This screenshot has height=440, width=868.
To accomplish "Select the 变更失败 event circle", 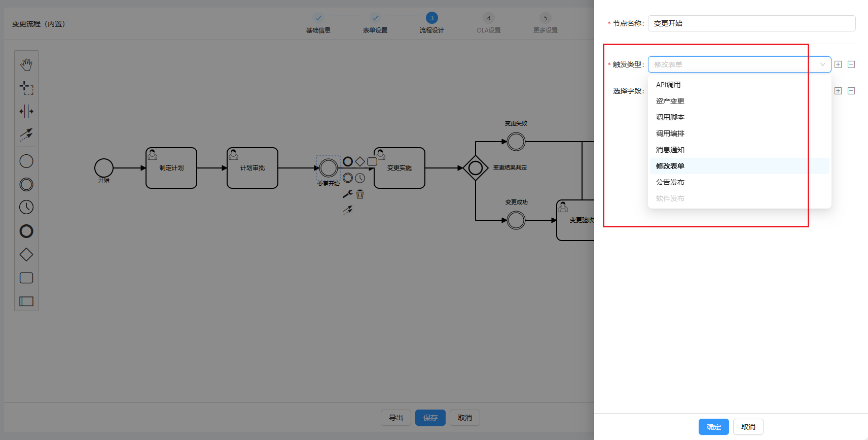I will (x=516, y=142).
